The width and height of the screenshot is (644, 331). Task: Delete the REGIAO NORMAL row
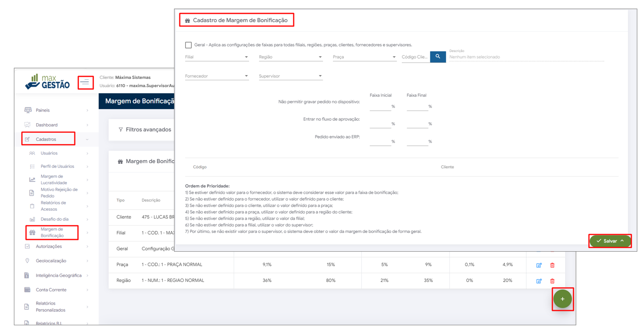coord(552,281)
